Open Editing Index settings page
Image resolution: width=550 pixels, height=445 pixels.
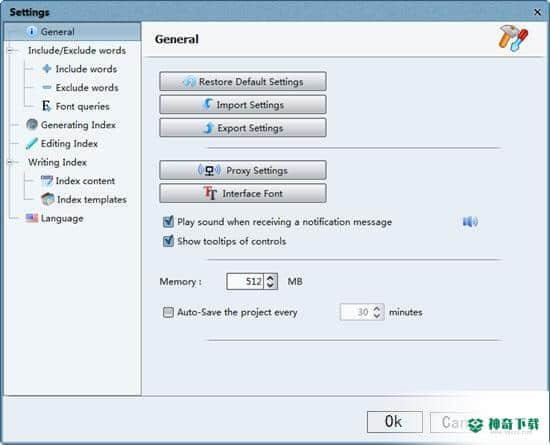69,143
